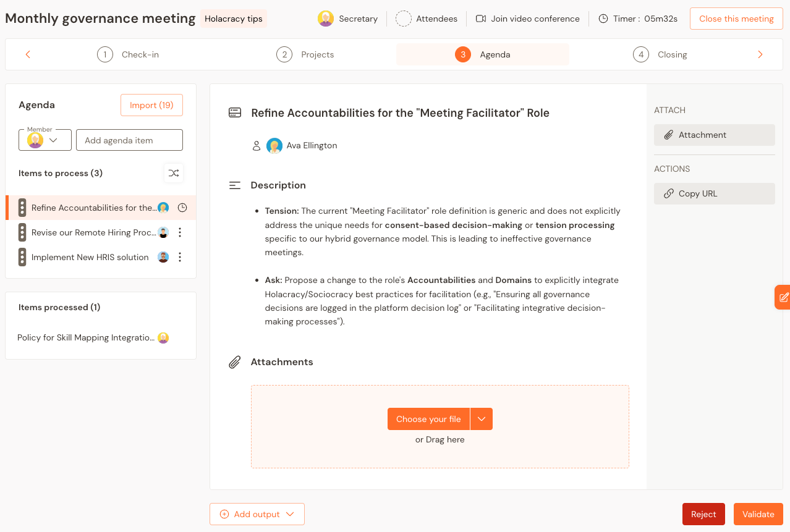The height and width of the screenshot is (532, 790).
Task: Click the clock icon on the selected agenda item
Action: pyautogui.click(x=182, y=208)
